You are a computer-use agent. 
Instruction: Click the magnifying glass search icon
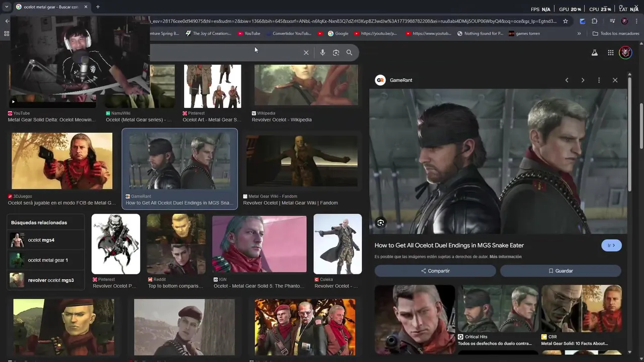pos(349,52)
